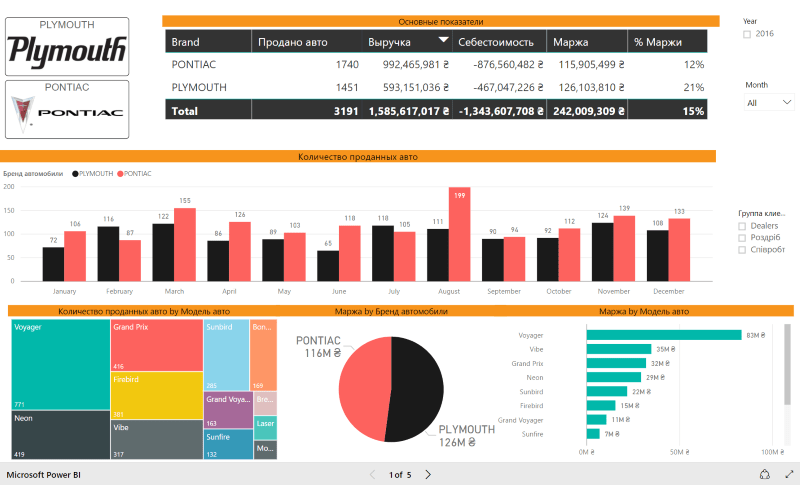
Task: Click the black Plymouth pie slice
Action: coord(417,389)
